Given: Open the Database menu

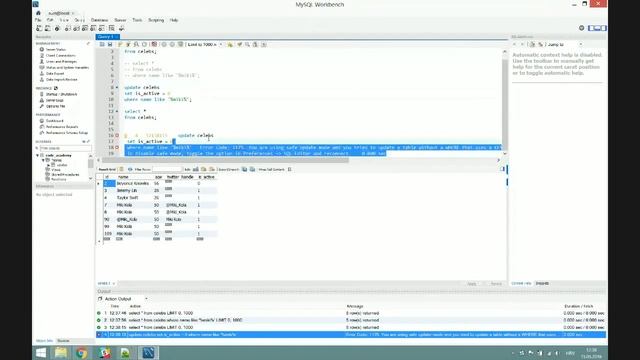Looking at the screenshot, I should click(99, 20).
